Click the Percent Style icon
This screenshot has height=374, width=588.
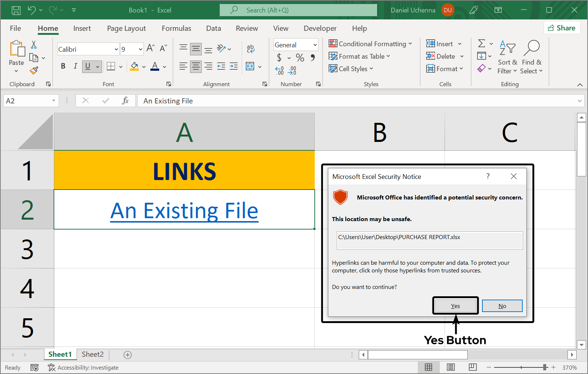(300, 58)
